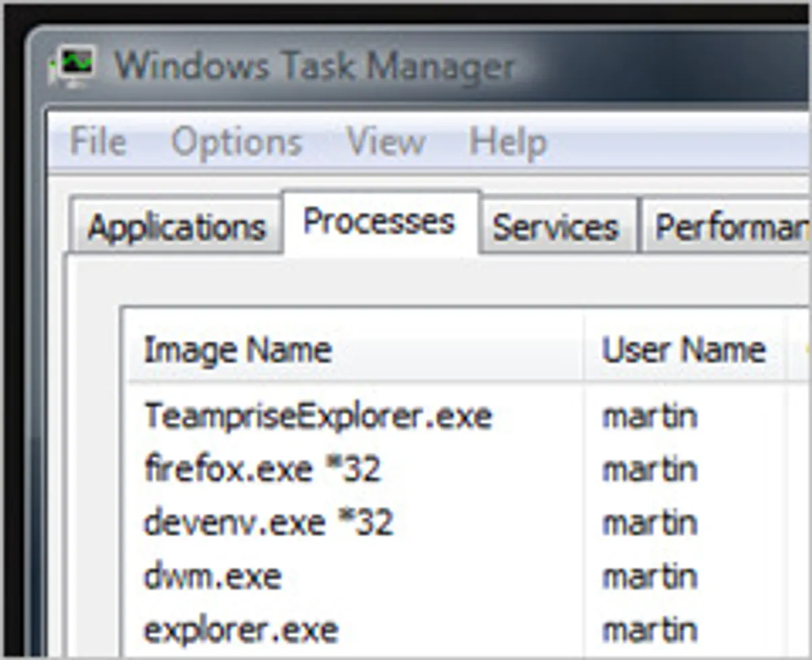The height and width of the screenshot is (660, 812).
Task: Click martin user next to TeampriseExplorer.exe
Action: (x=650, y=416)
